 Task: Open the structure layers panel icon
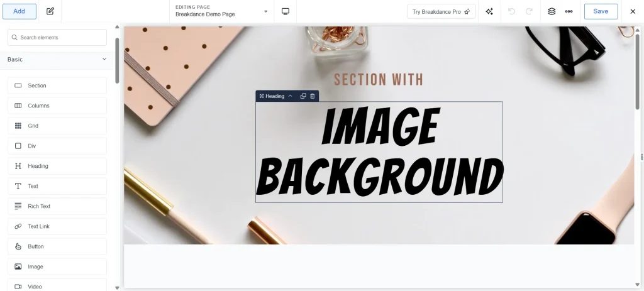(552, 11)
